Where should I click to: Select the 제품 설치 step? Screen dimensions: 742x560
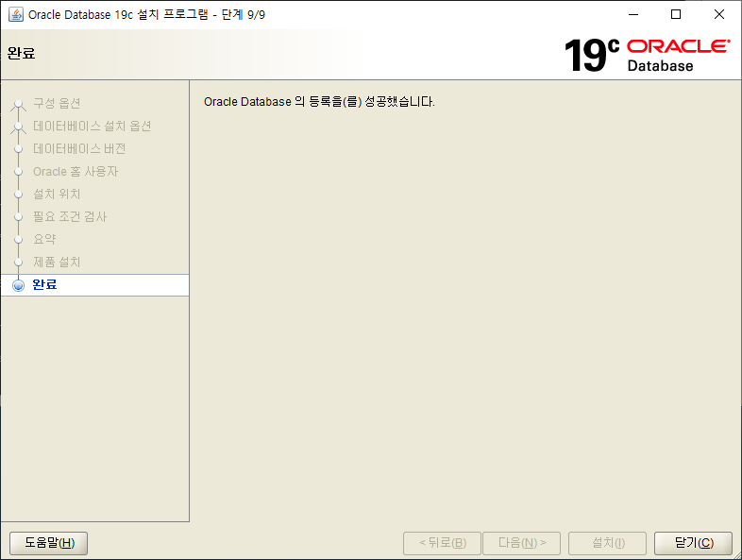[57, 263]
